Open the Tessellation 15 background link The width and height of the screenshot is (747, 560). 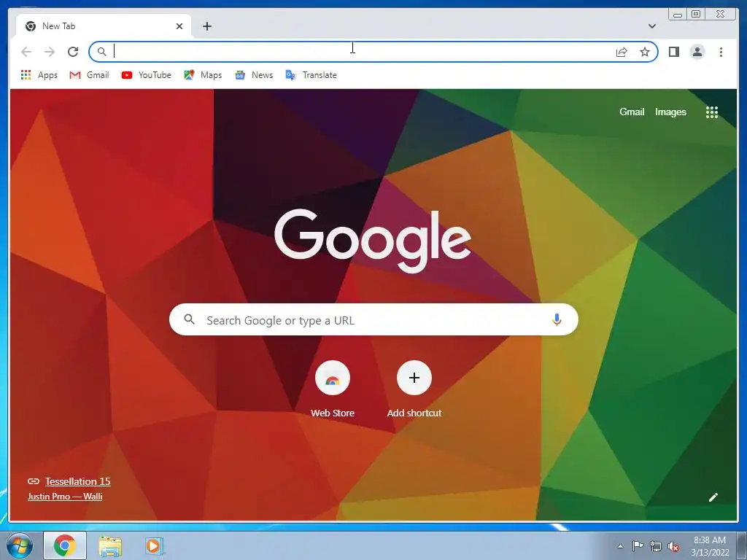(77, 481)
